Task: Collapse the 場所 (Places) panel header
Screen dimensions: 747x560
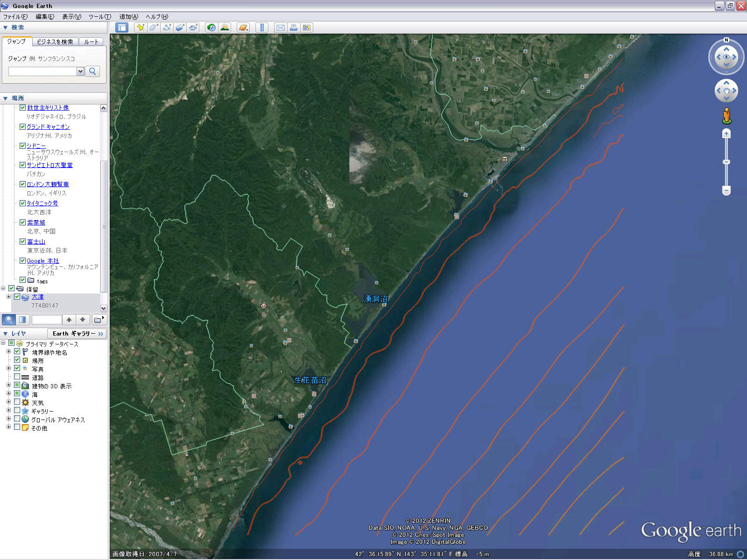Action: coord(6,98)
